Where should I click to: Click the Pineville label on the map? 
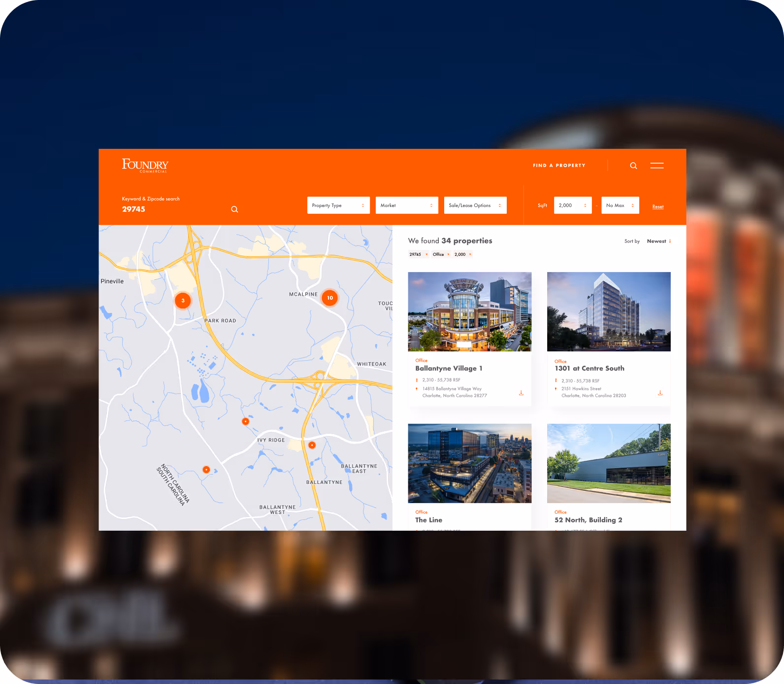[x=112, y=281]
